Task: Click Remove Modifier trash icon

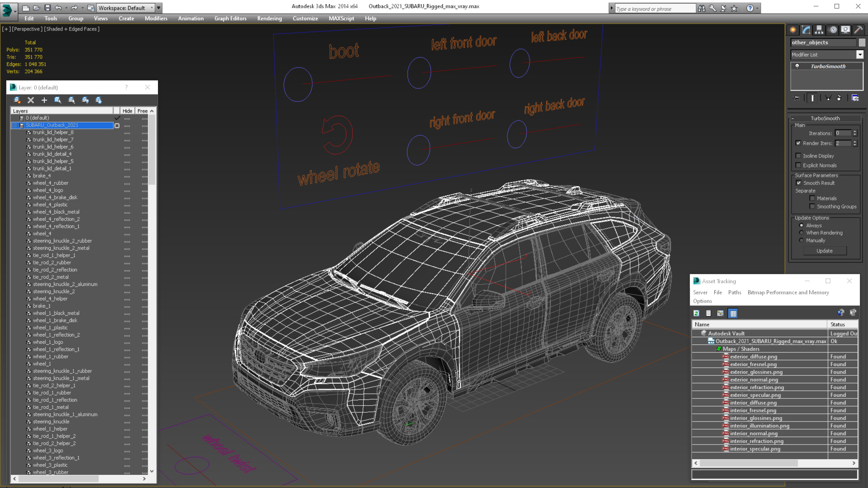Action: pyautogui.click(x=839, y=98)
